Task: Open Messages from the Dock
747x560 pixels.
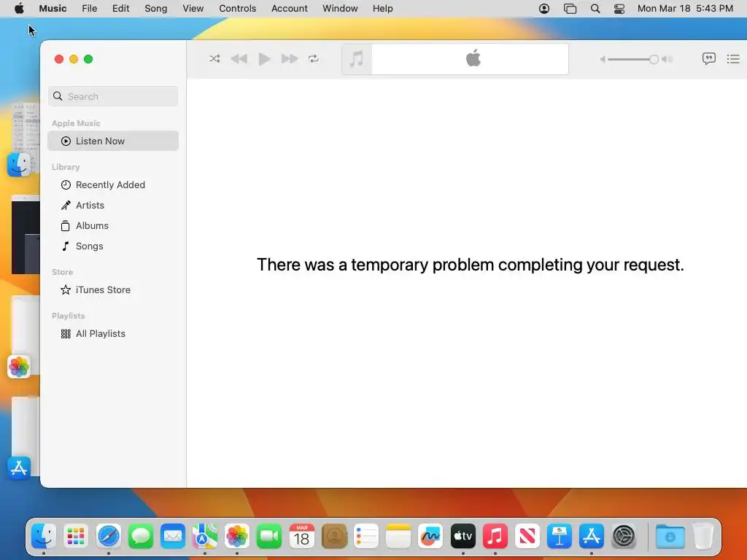Action: tap(141, 536)
